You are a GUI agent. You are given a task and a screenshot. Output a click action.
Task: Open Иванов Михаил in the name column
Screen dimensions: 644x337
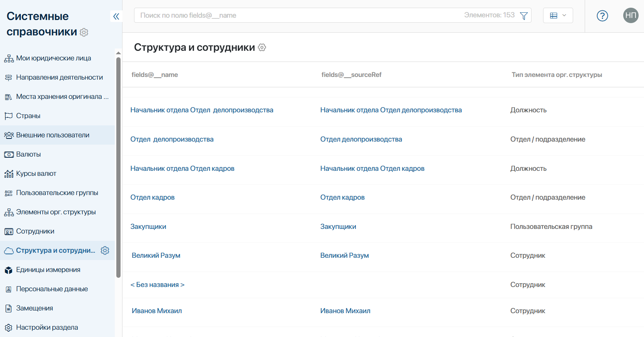[x=157, y=311]
